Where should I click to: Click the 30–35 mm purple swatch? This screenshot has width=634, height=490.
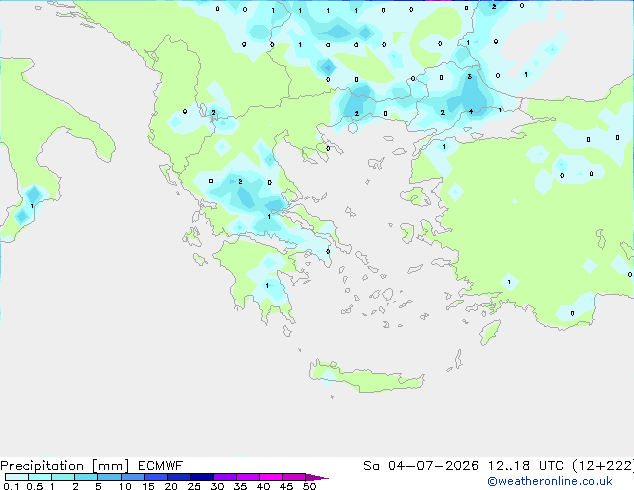point(225,477)
